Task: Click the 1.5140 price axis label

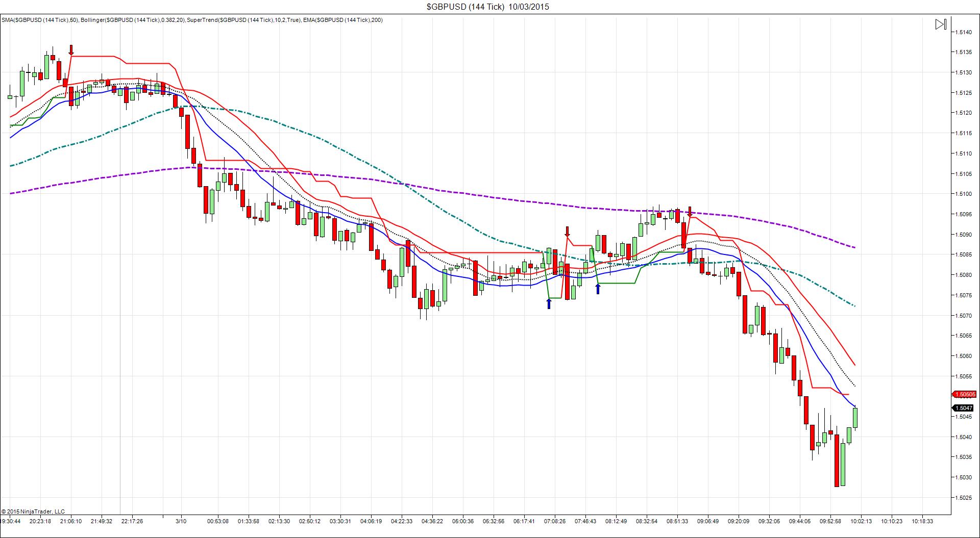Action: tap(963, 32)
